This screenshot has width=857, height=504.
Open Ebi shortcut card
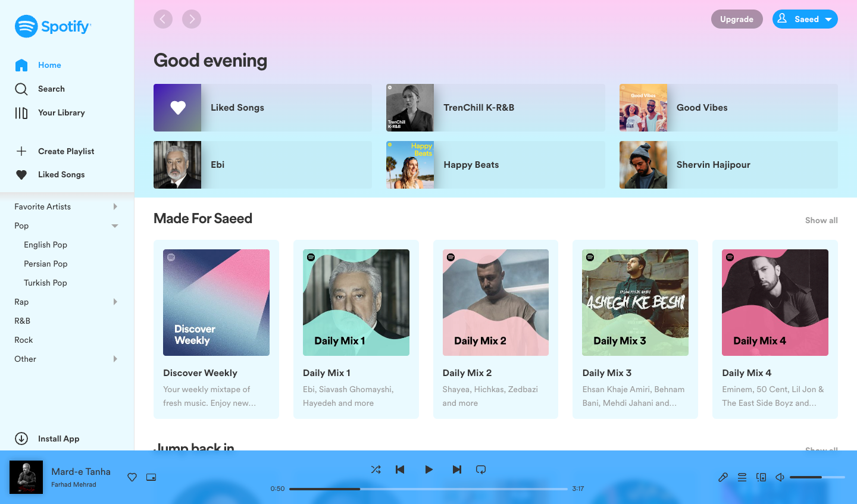(x=262, y=165)
